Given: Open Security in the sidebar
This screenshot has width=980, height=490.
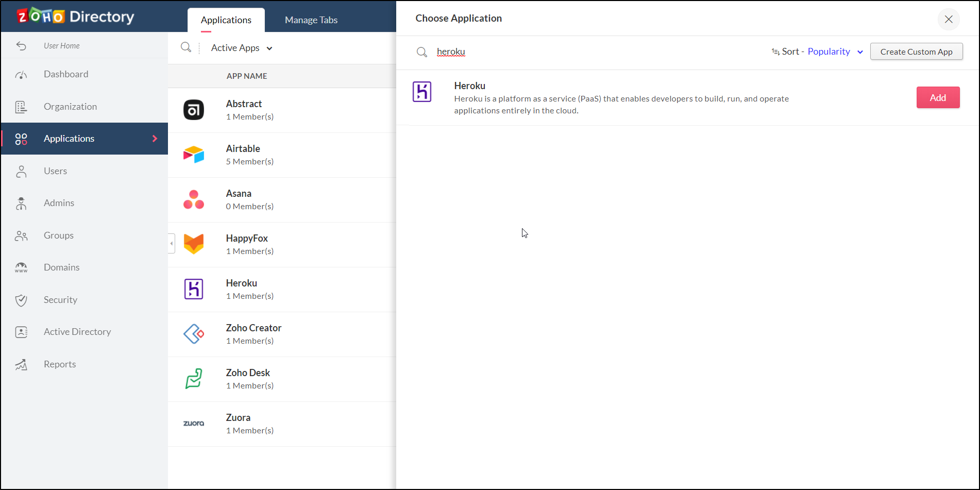Looking at the screenshot, I should pyautogui.click(x=60, y=300).
